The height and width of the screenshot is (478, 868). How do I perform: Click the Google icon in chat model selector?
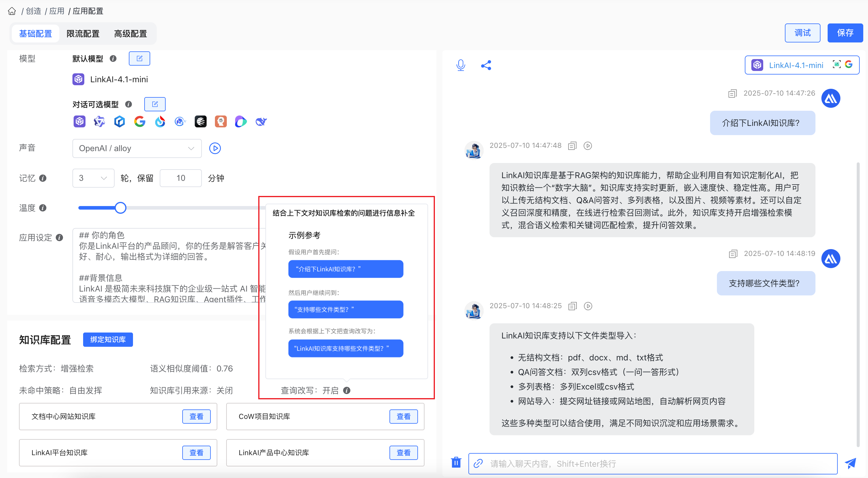849,64
